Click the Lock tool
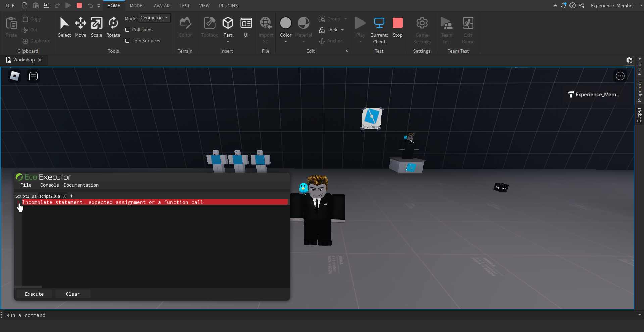This screenshot has width=644, height=332. point(328,30)
